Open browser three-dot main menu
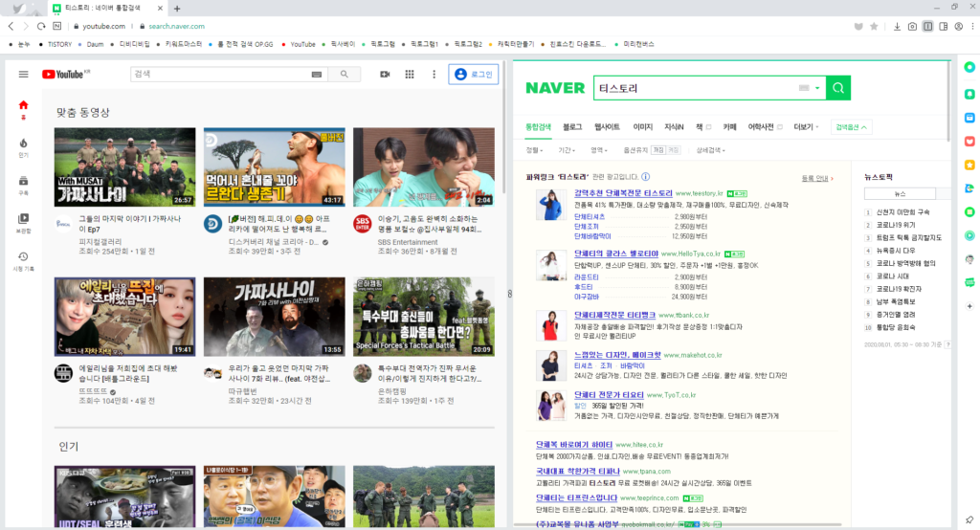This screenshot has width=980, height=530. click(x=972, y=26)
